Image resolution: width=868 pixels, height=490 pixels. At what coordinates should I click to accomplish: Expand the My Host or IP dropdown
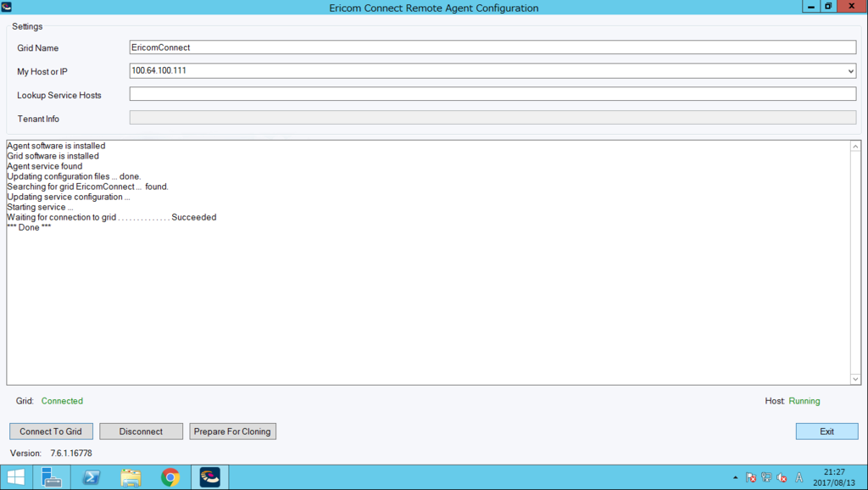850,71
